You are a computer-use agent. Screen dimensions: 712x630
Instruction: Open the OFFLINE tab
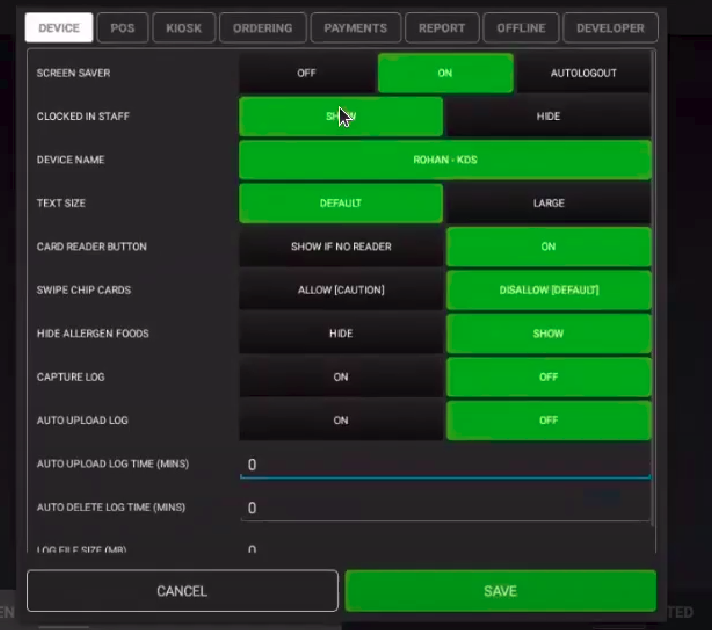point(521,28)
